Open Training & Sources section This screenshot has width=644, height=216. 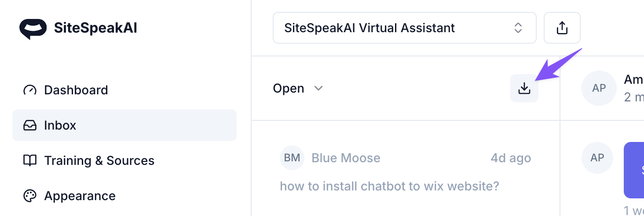click(x=99, y=161)
